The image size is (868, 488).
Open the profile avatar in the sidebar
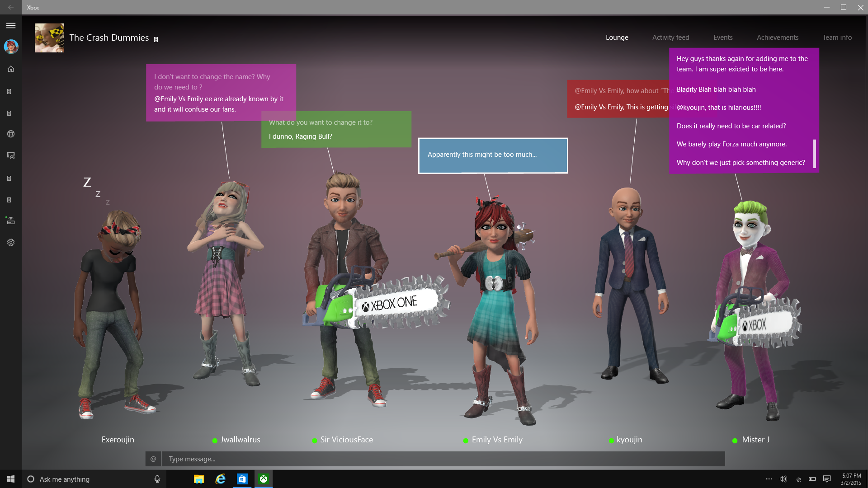11,47
